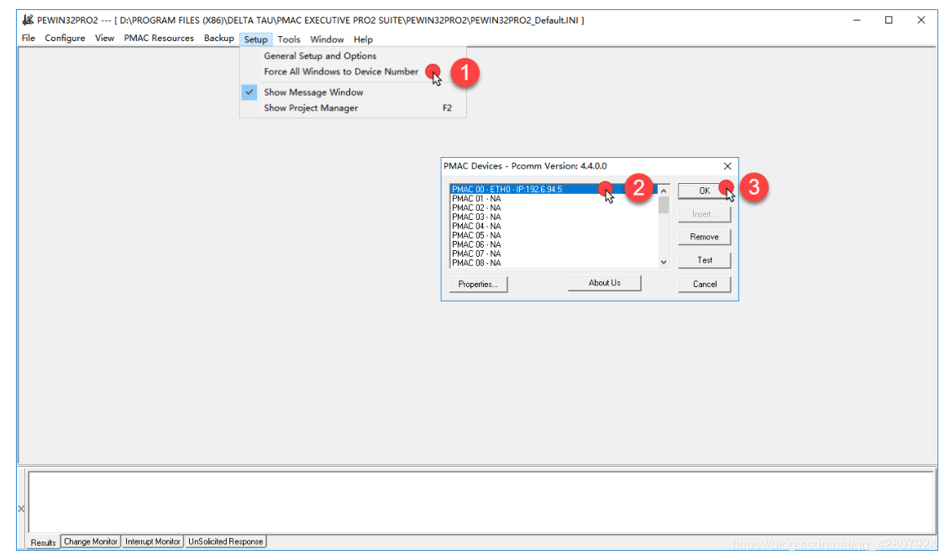This screenshot has height=560, width=945.
Task: Switch to the Results tab
Action: [44, 542]
